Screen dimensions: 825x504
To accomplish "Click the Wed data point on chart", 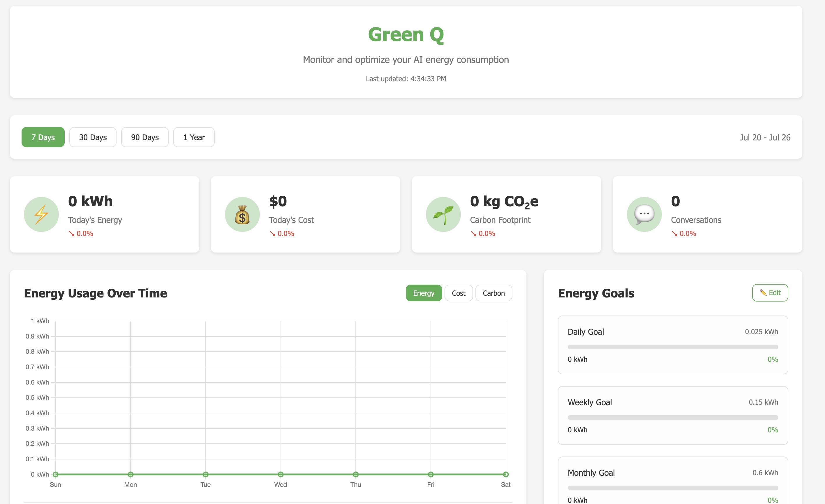I will (x=281, y=475).
